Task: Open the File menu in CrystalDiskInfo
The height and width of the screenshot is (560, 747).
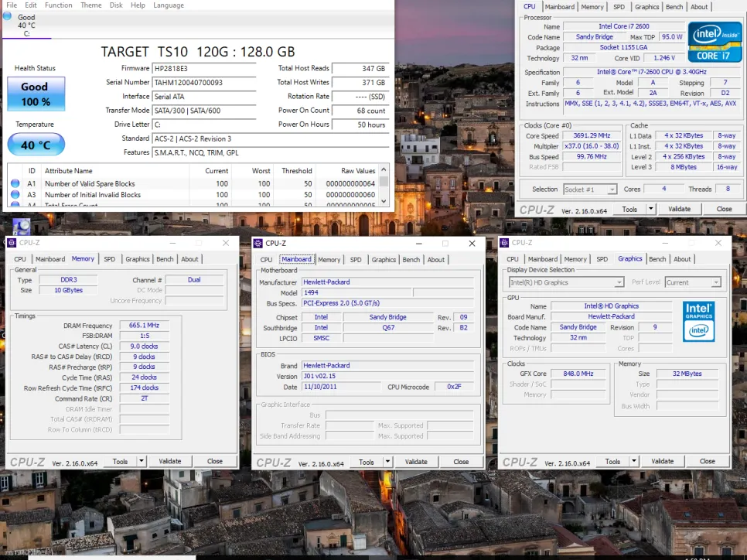Action: click(x=12, y=5)
